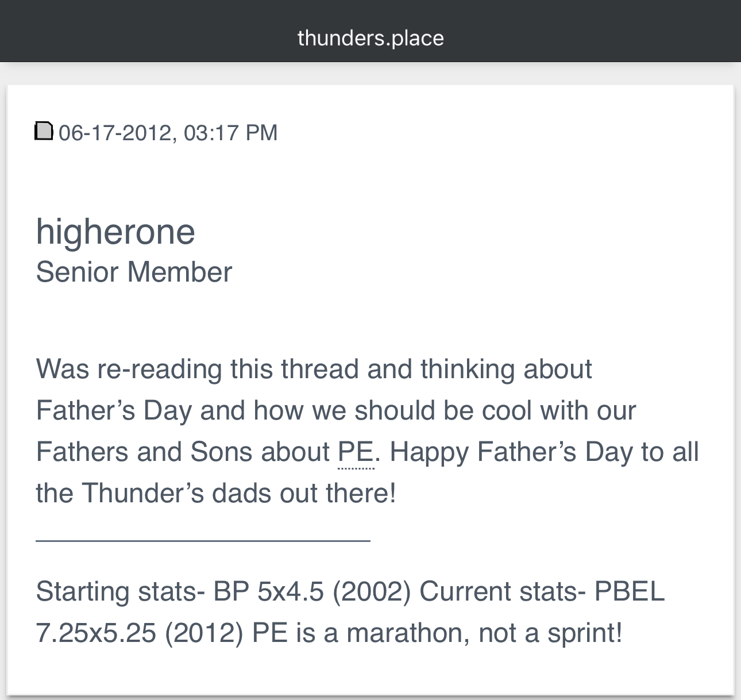The width and height of the screenshot is (741, 700).
Task: Click the 'not a sprint!' ending text
Action: [x=550, y=633]
